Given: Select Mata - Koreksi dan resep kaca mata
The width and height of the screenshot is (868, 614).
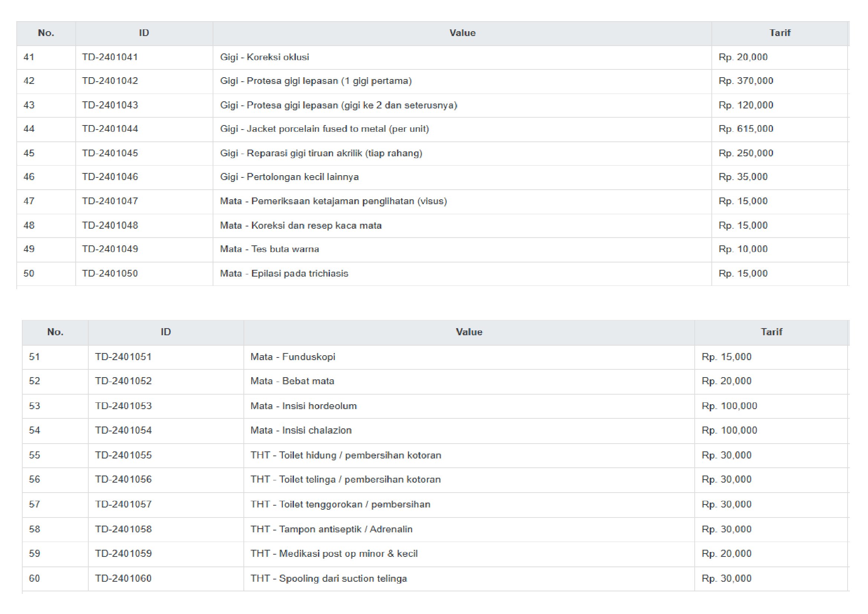Looking at the screenshot, I should point(301,225).
